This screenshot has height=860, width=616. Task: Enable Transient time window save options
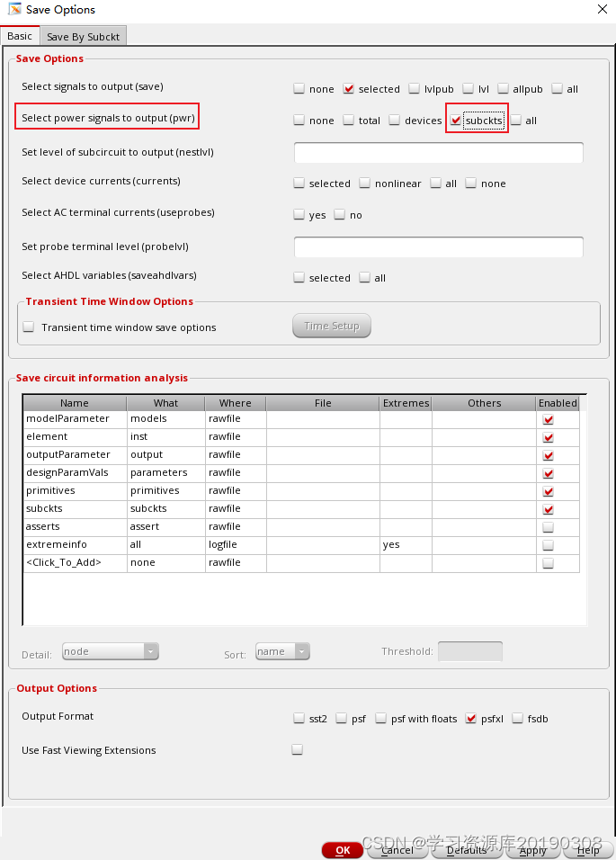pyautogui.click(x=30, y=327)
